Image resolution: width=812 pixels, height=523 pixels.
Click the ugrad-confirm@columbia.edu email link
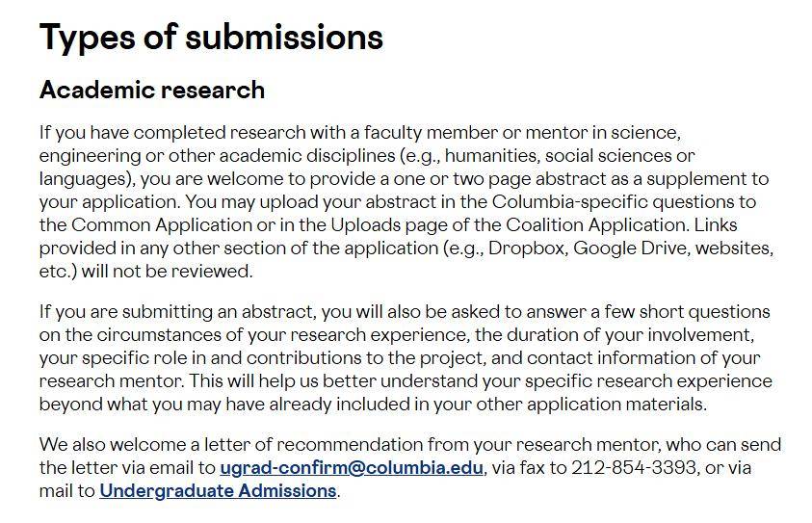tap(352, 468)
